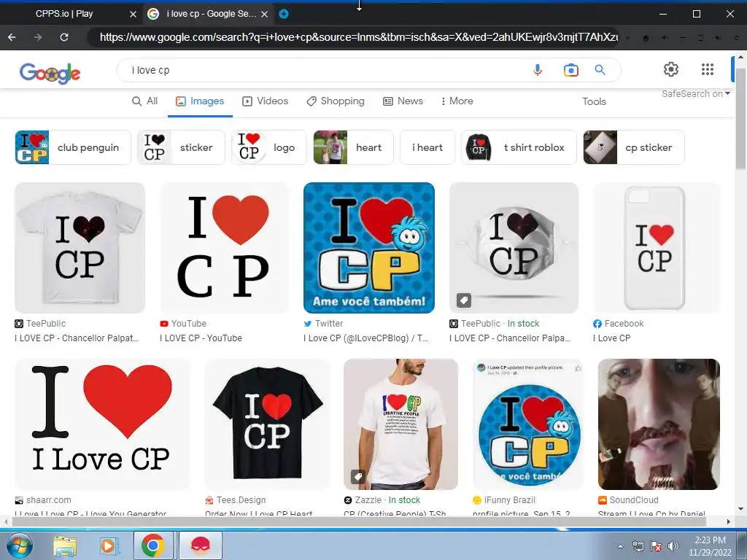Open the blue Twitter Ame você também image
This screenshot has width=747, height=560.
click(x=368, y=248)
